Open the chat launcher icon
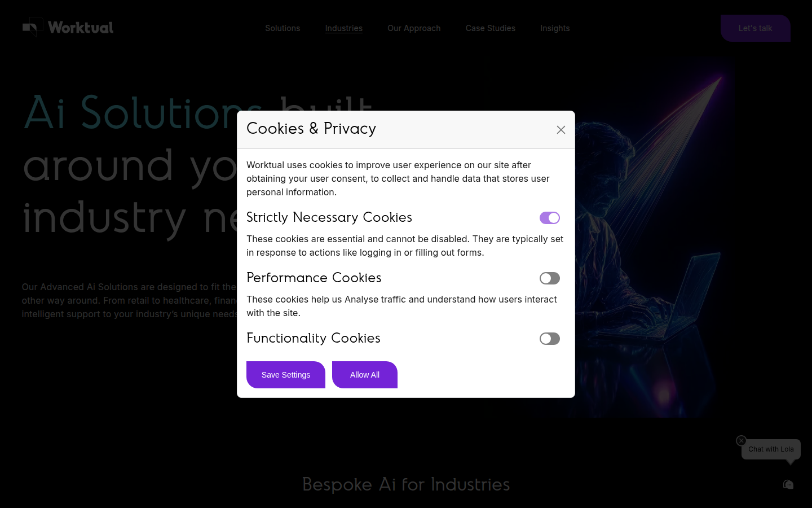 point(788,484)
